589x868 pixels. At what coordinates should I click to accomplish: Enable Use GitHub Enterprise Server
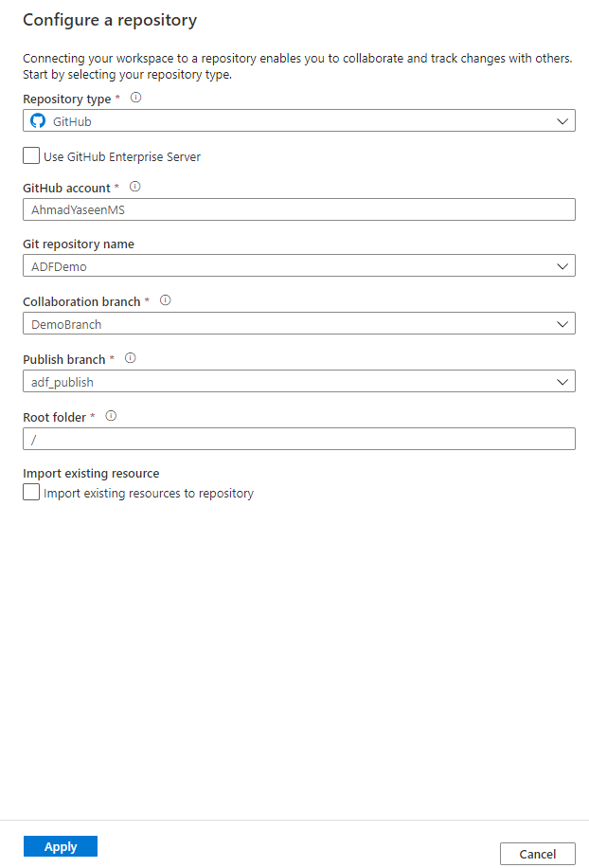29,156
